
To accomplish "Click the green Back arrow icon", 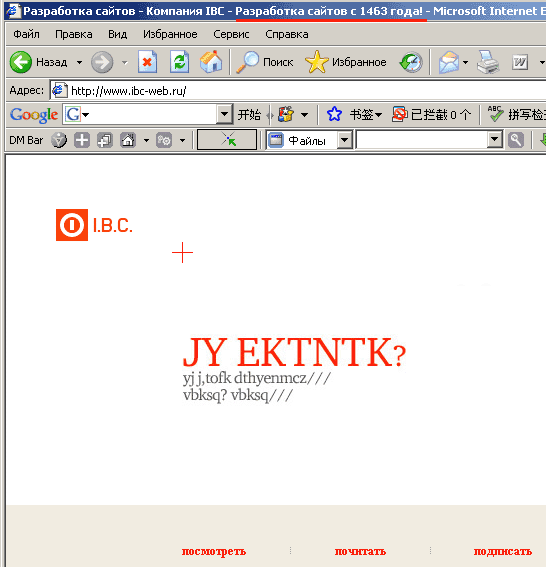I will click(x=21, y=62).
